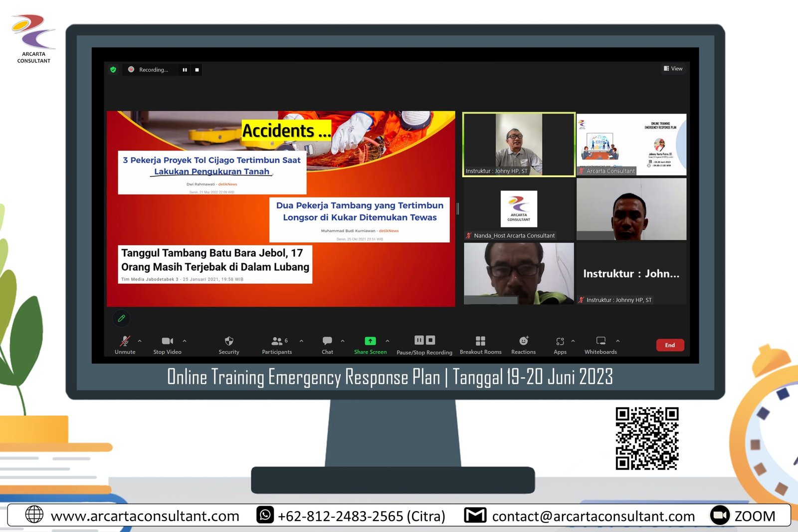798x532 pixels.
Task: Expand the Share Screen options arrow
Action: [x=388, y=341]
